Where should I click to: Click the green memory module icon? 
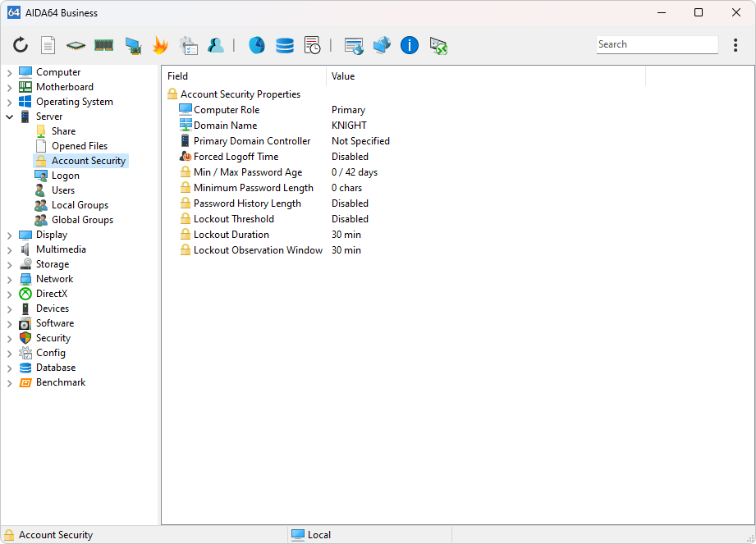(103, 45)
